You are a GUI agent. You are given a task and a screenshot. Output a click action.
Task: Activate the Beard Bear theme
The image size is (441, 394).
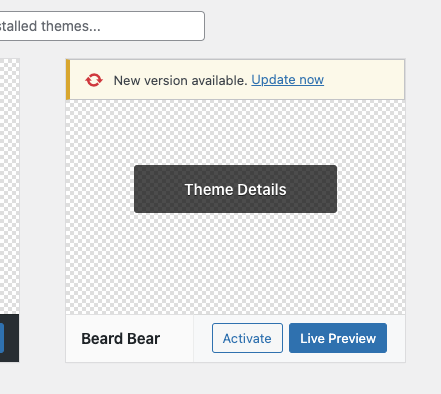coord(247,338)
